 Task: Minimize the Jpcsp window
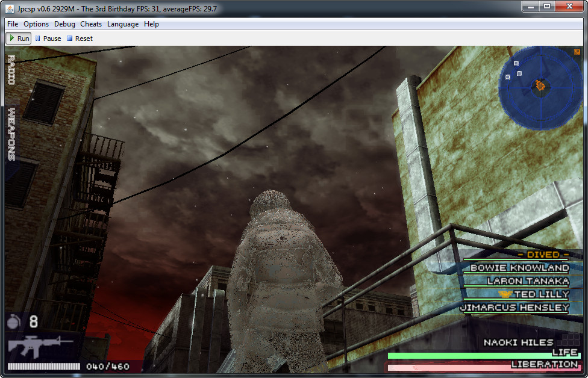point(530,7)
